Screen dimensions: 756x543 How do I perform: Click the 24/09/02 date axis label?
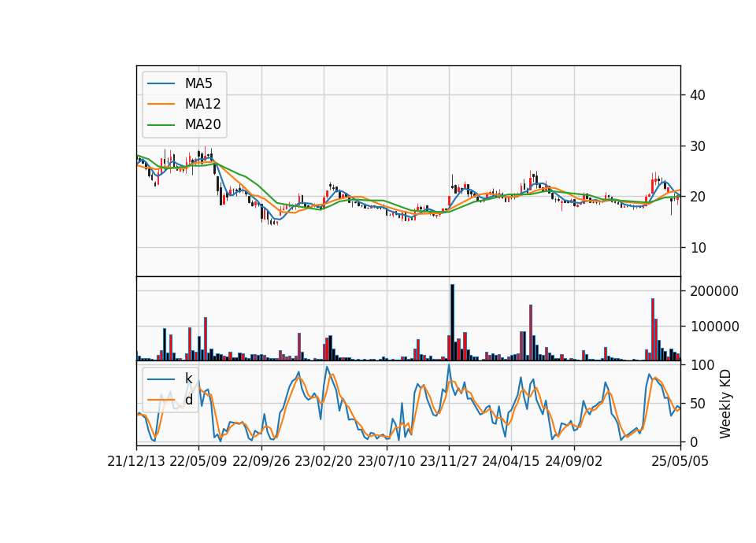point(574,461)
